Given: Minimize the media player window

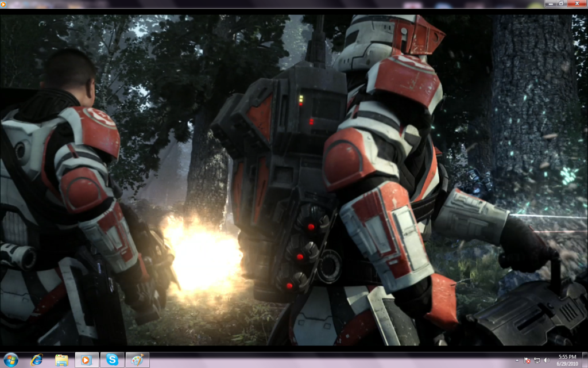Looking at the screenshot, I should pos(551,3).
